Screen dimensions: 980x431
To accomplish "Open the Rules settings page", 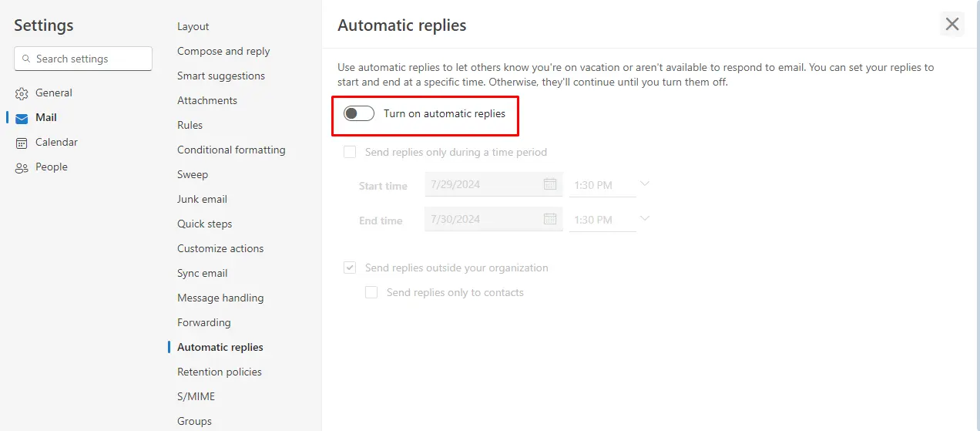I will click(x=190, y=125).
